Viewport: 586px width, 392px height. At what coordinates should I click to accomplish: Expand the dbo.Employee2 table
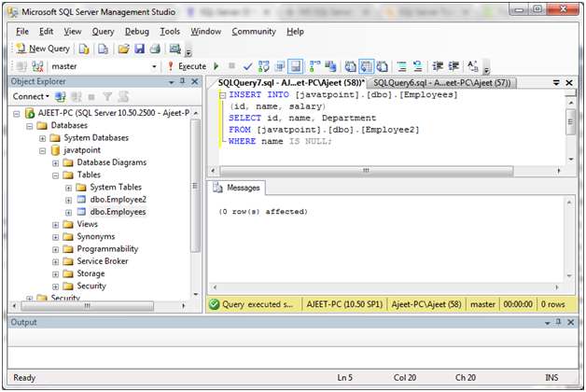click(x=68, y=200)
